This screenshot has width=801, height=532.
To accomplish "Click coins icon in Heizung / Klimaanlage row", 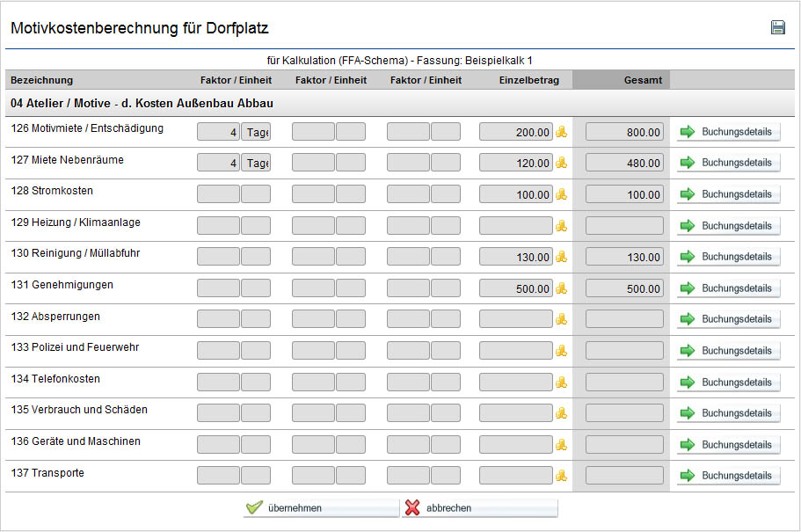I will tap(562, 225).
